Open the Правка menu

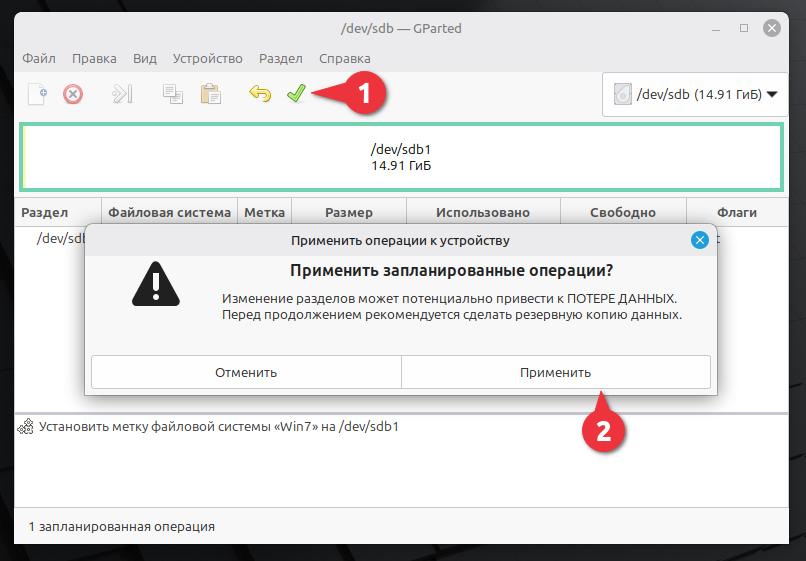(94, 59)
